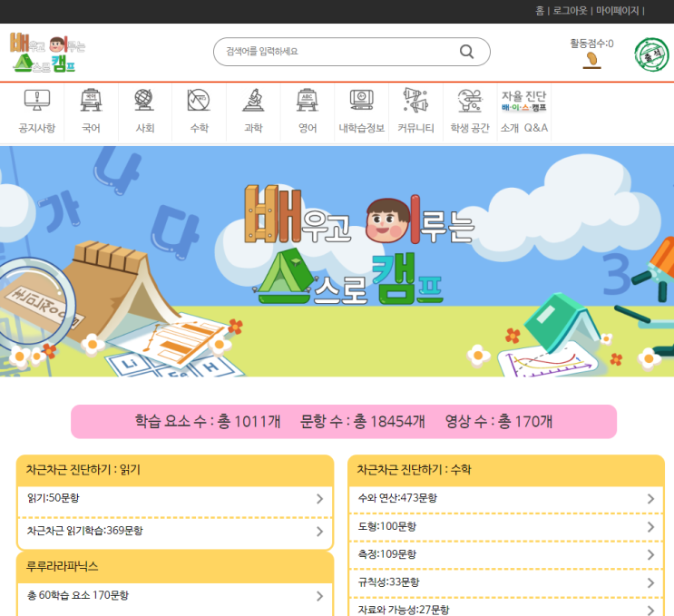Click the site logo in header
The width and height of the screenshot is (674, 616).
pos(48,53)
